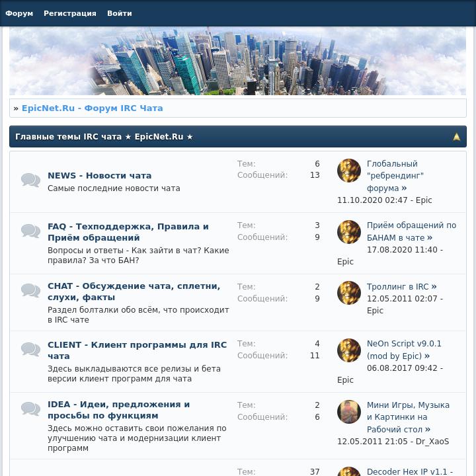
Task: Click the topic count 3 in FAQ row
Action: [317, 225]
